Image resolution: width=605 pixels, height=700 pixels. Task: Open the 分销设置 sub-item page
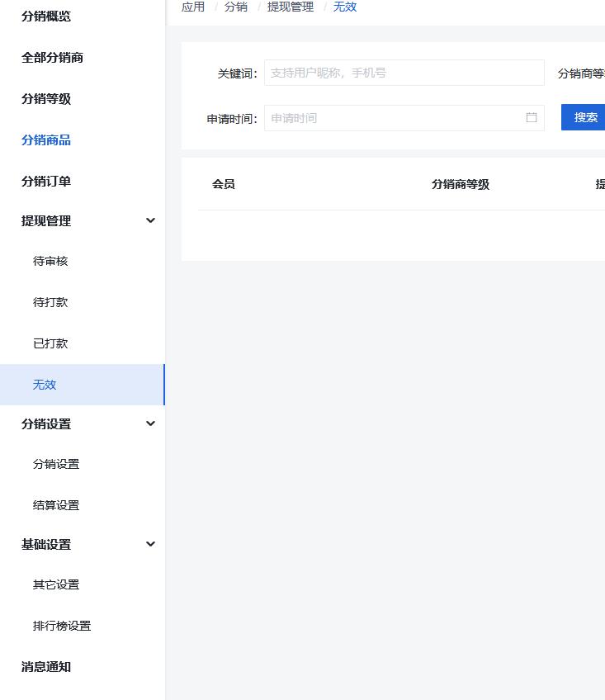(x=56, y=464)
